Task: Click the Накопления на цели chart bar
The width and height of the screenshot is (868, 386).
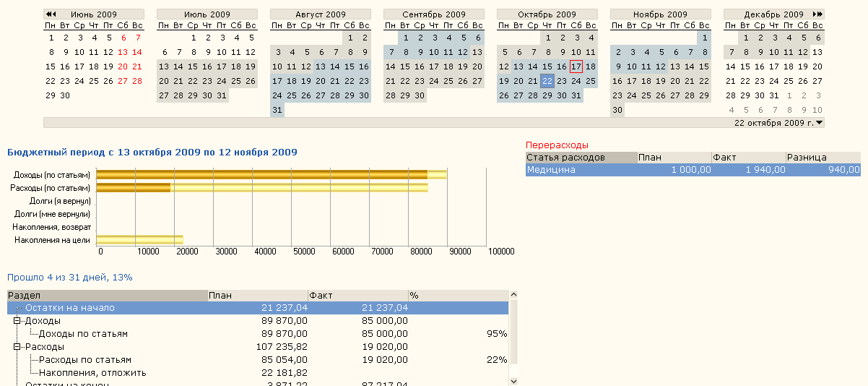Action: (x=139, y=239)
